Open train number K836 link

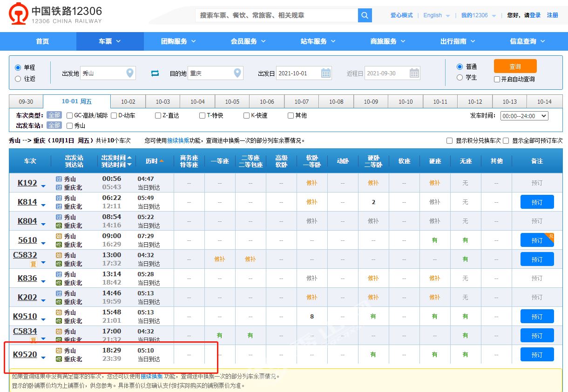click(x=27, y=278)
